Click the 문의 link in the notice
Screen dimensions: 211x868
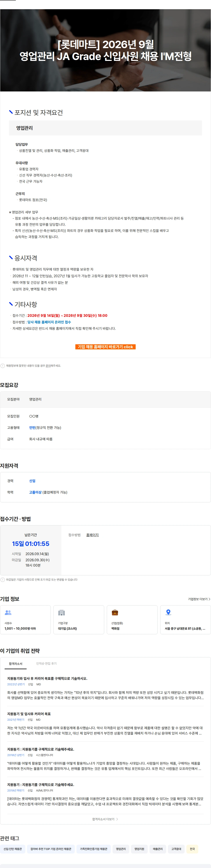[48, 366]
